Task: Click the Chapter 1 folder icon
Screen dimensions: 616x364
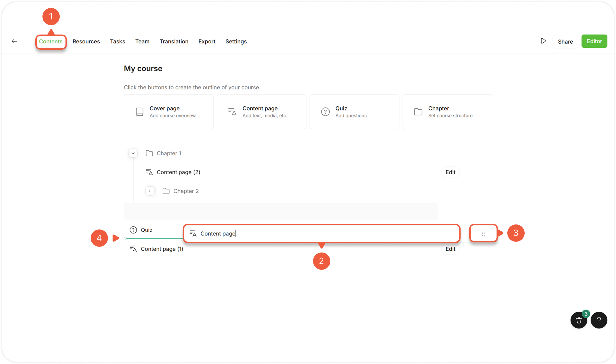Action: [x=149, y=153]
